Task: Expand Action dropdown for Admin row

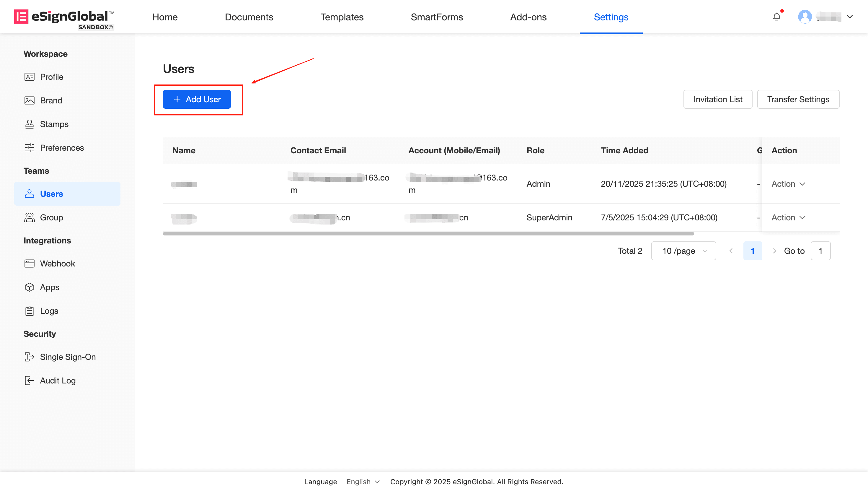Action: click(x=788, y=184)
